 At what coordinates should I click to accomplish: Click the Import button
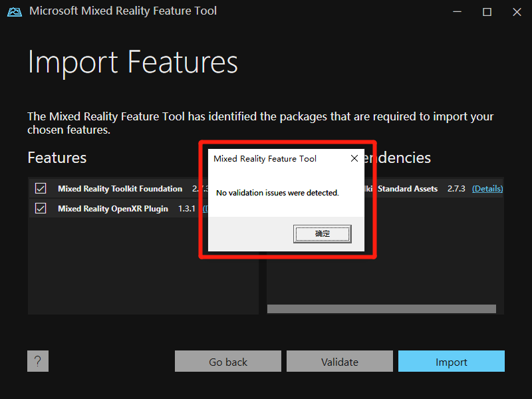pos(452,361)
